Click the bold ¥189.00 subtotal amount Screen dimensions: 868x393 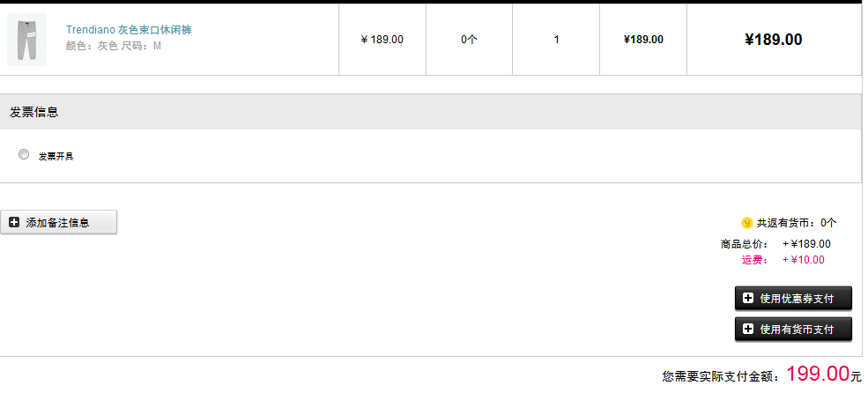[x=774, y=40]
